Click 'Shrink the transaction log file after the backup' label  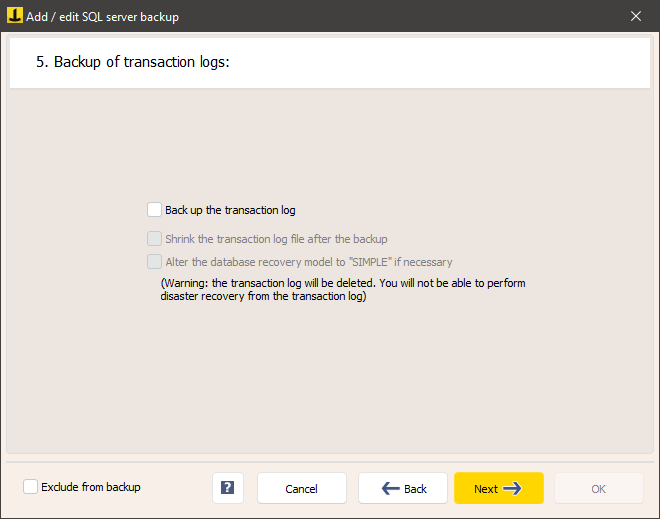click(x=276, y=239)
